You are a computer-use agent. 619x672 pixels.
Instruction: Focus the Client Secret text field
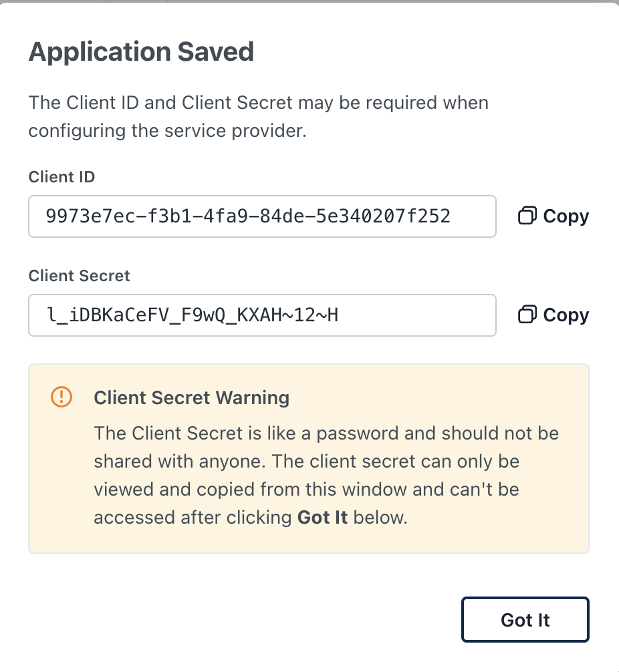click(262, 315)
